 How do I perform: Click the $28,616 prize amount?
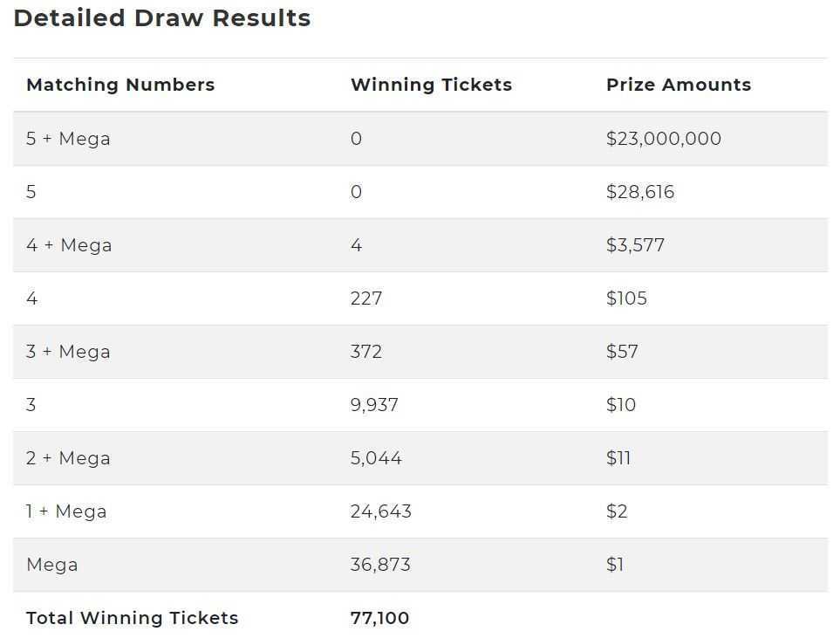[640, 192]
